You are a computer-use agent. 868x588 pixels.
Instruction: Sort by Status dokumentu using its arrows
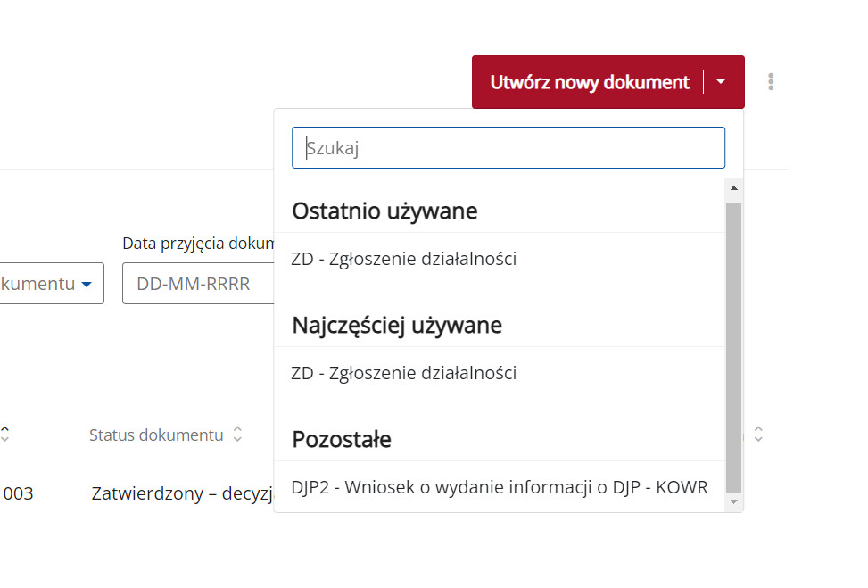(237, 435)
